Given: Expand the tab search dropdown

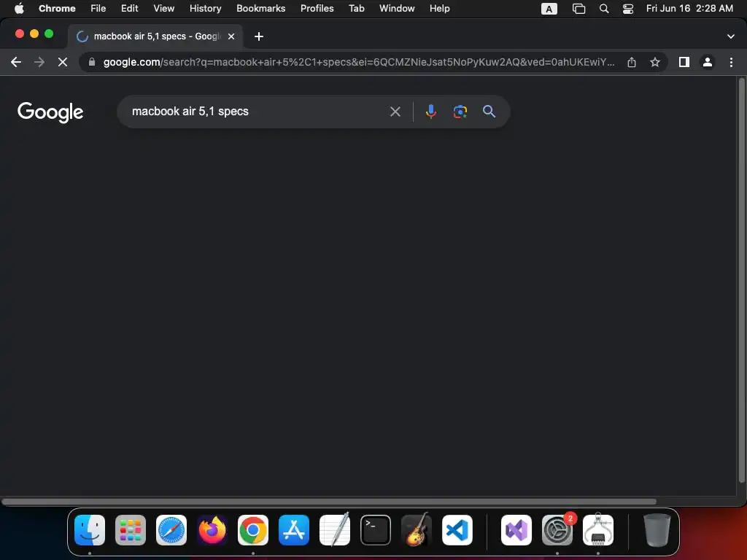Looking at the screenshot, I should (731, 36).
